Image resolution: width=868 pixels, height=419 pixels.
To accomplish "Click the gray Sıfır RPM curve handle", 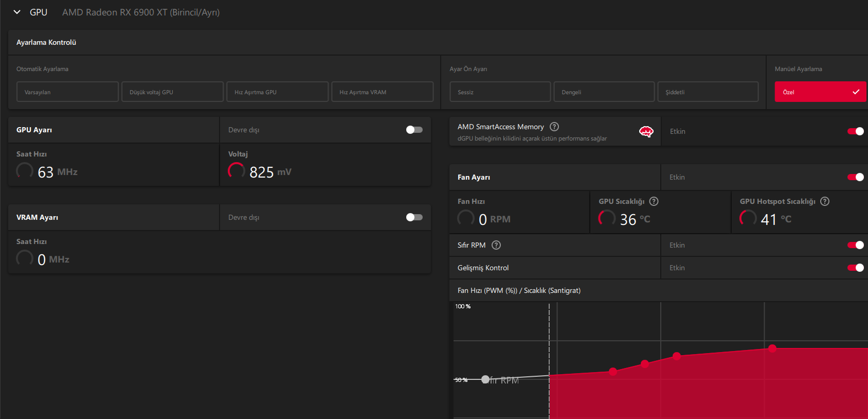I will click(485, 379).
